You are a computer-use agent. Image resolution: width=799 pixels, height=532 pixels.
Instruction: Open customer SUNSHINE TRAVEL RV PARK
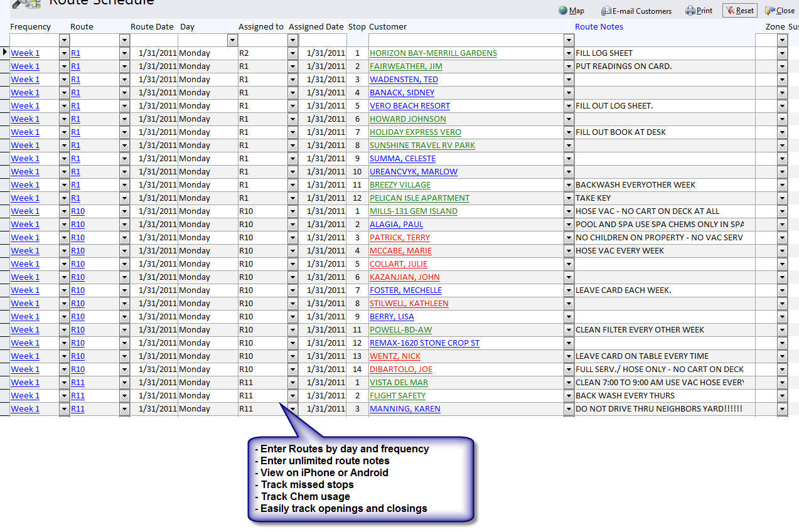(x=422, y=146)
